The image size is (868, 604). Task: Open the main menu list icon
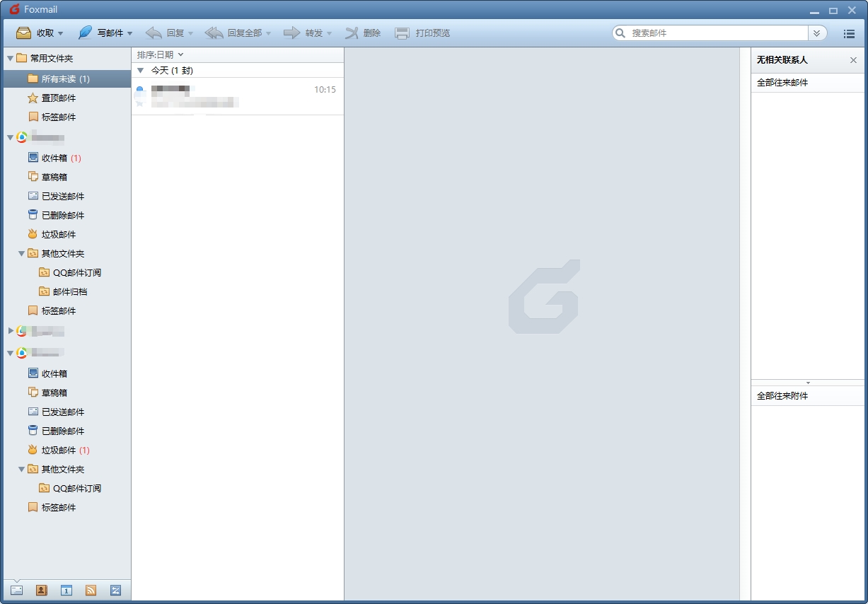click(x=849, y=33)
